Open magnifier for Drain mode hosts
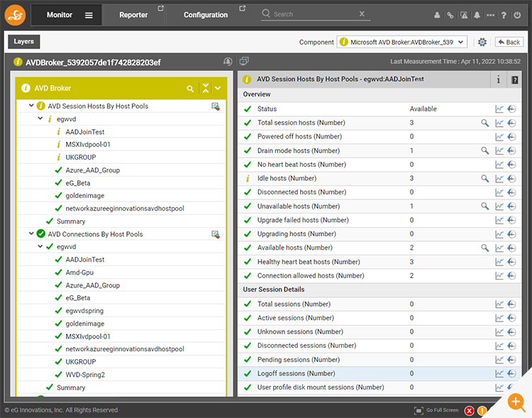The image size is (532, 418). tap(485, 150)
